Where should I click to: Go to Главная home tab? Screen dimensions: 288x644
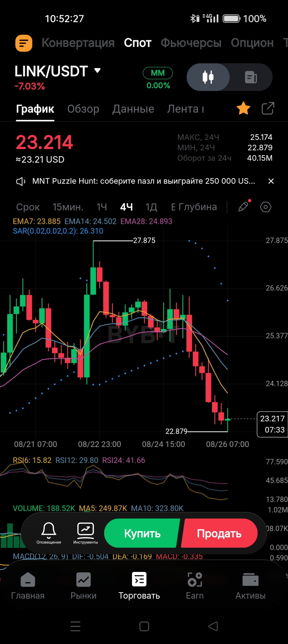pos(28,586)
